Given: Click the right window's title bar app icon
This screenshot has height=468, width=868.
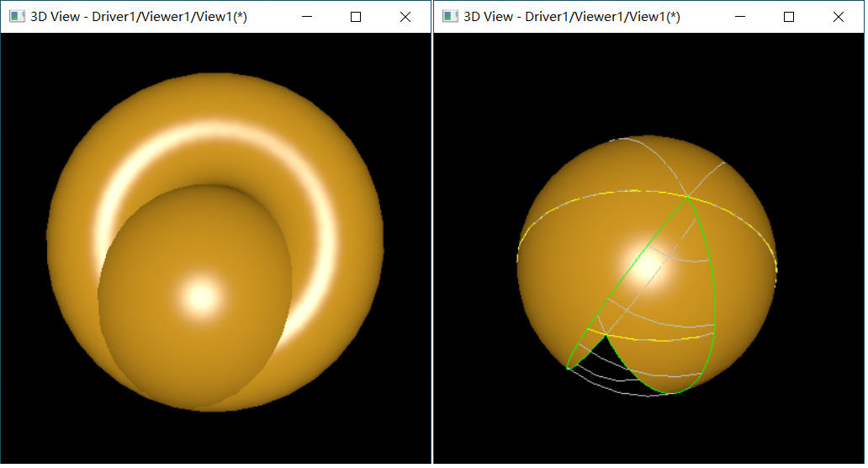Looking at the screenshot, I should click(450, 17).
